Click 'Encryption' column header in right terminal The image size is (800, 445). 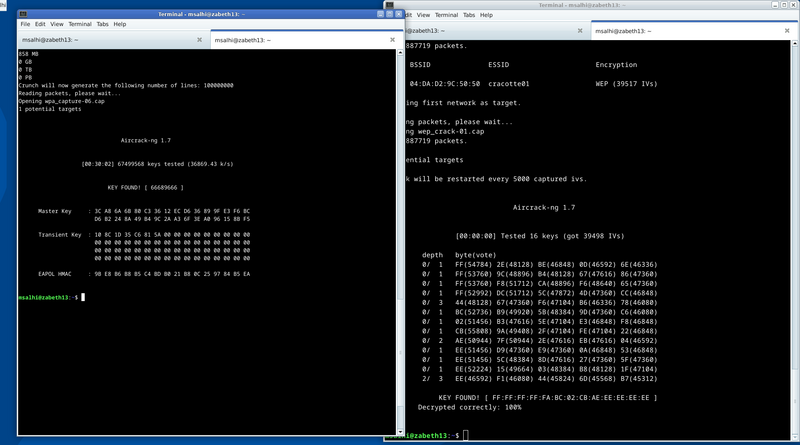[616, 65]
